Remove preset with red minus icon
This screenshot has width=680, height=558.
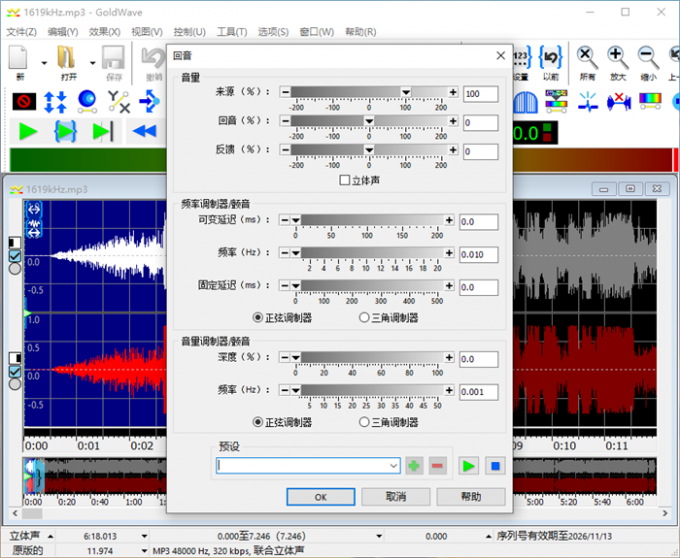pos(438,466)
